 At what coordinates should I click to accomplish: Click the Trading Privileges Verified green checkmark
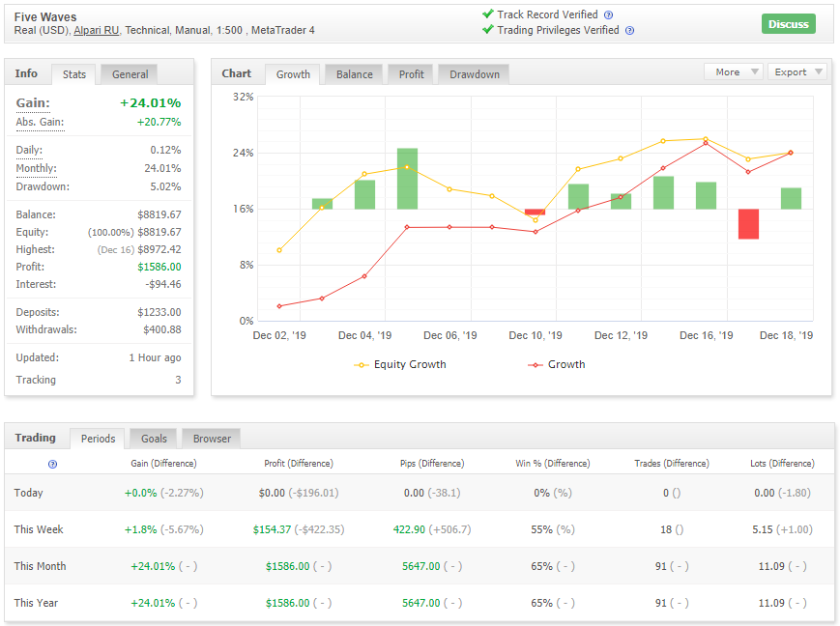pyautogui.click(x=487, y=29)
